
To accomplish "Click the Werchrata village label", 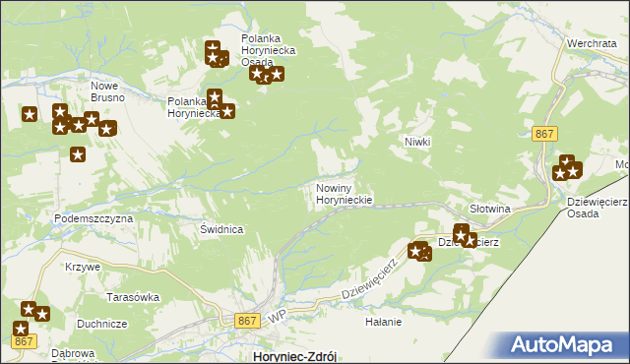I will pyautogui.click(x=592, y=43).
